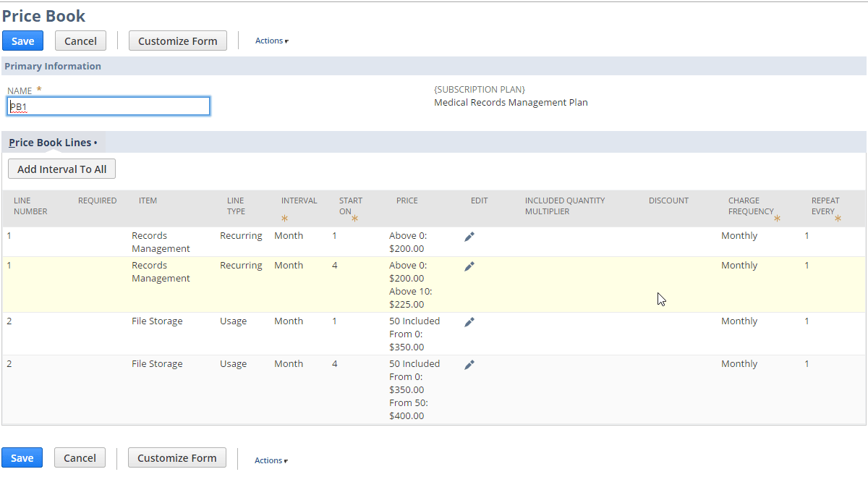Screen dimensions: 868x477
Task: Click the bottom Save button
Action: 22,457
